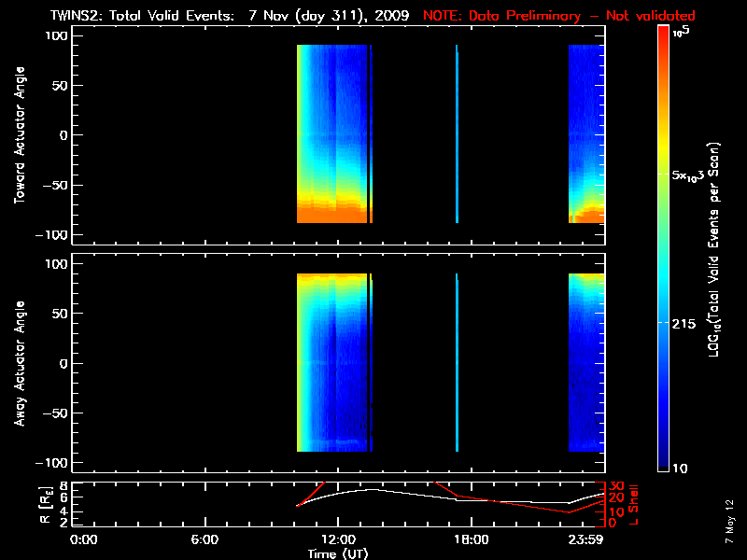This screenshot has height=560, width=747.
Task: Click the '18:00' time axis tick label
Action: click(470, 539)
